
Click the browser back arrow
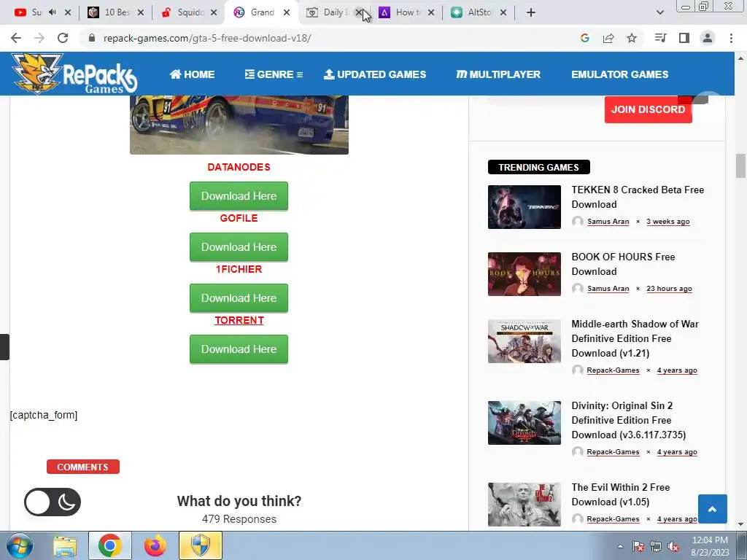16,38
